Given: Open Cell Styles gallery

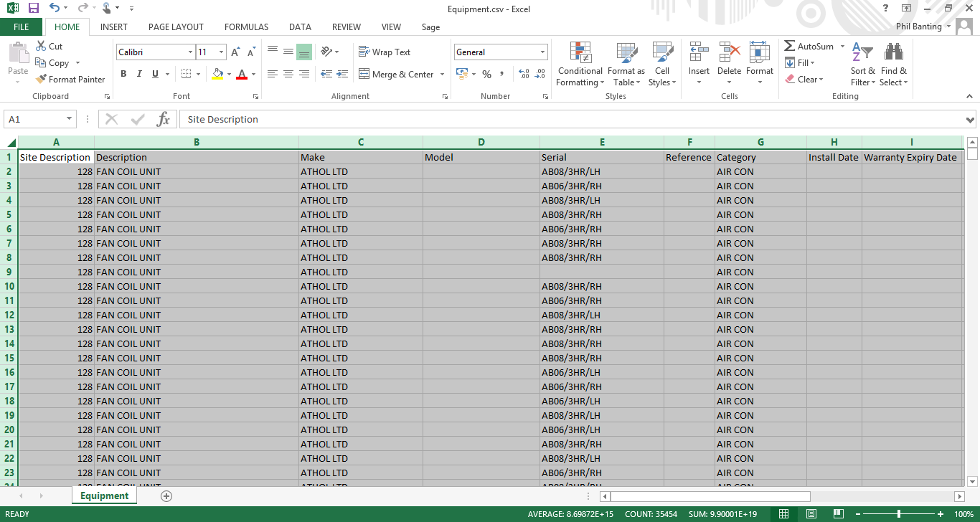Looking at the screenshot, I should point(661,64).
